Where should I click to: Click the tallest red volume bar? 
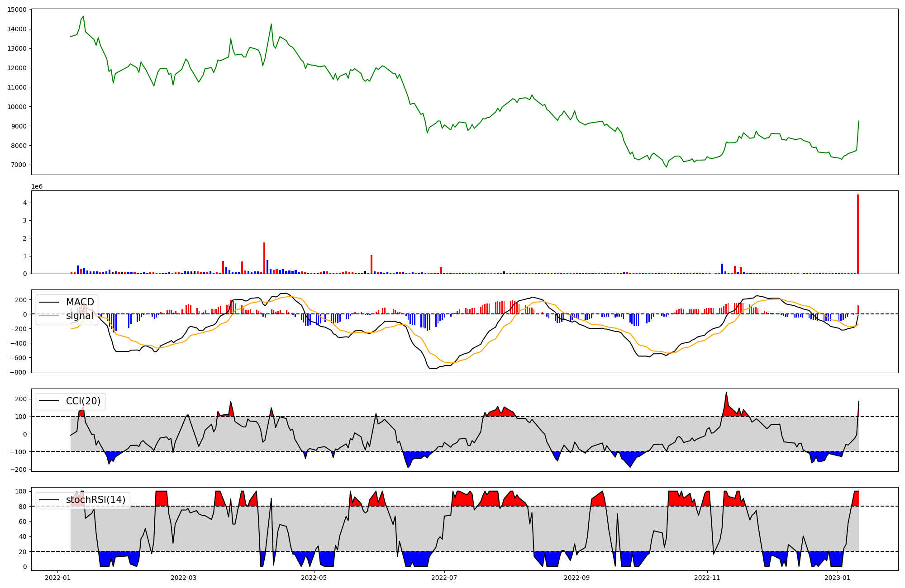point(857,234)
